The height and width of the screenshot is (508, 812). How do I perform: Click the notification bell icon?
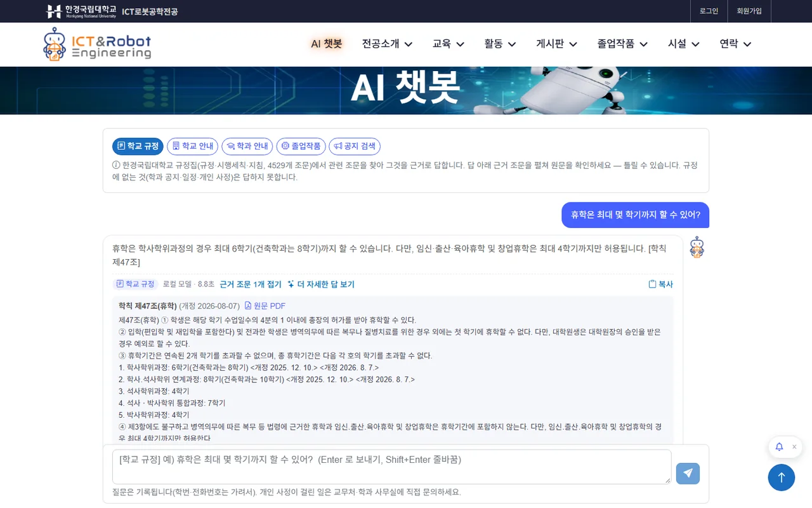pyautogui.click(x=779, y=447)
